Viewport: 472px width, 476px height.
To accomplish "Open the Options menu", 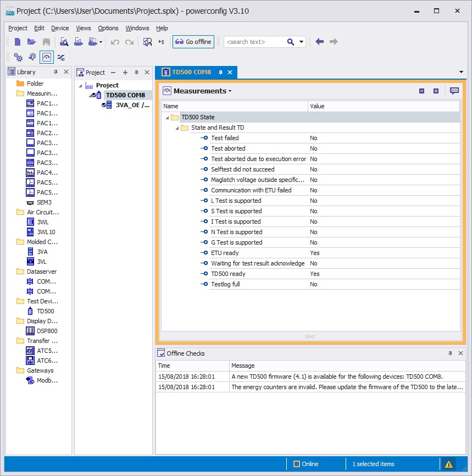I will (x=108, y=28).
